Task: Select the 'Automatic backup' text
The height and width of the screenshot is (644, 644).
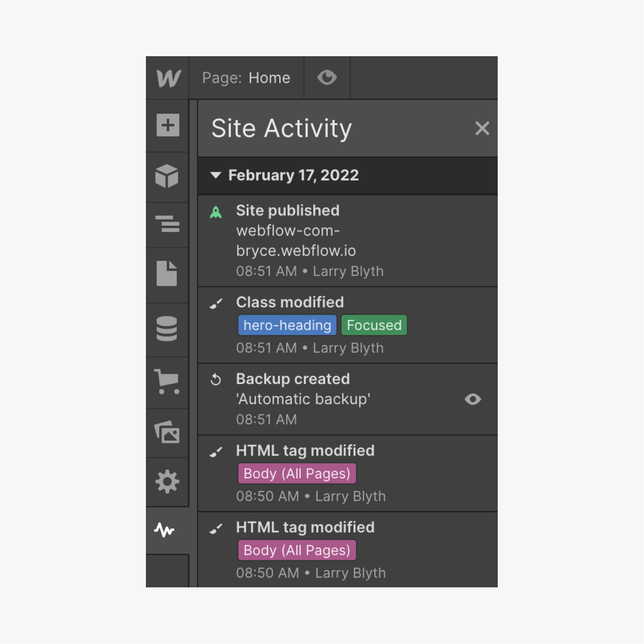Action: tap(303, 399)
